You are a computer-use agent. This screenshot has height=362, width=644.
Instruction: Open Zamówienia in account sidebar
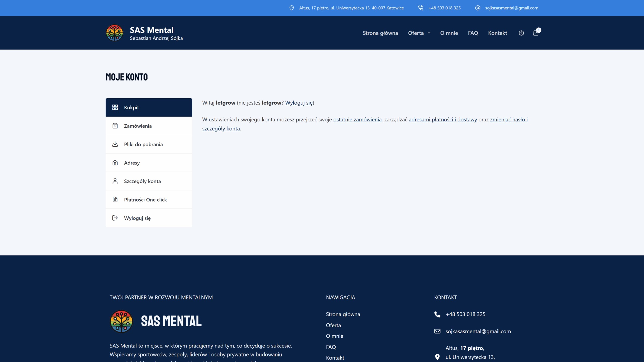(x=138, y=126)
